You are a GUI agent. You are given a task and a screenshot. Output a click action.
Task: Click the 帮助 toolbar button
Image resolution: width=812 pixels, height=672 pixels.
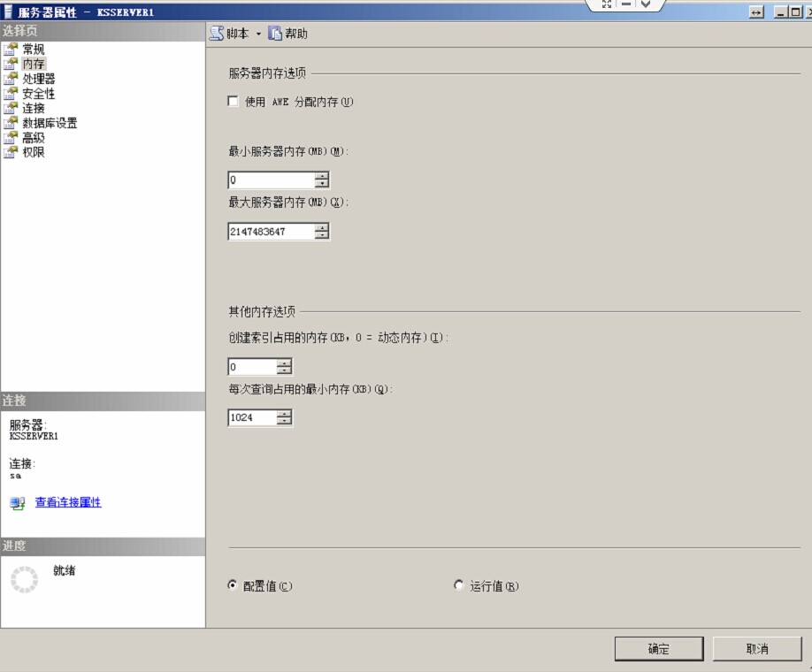pos(288,34)
